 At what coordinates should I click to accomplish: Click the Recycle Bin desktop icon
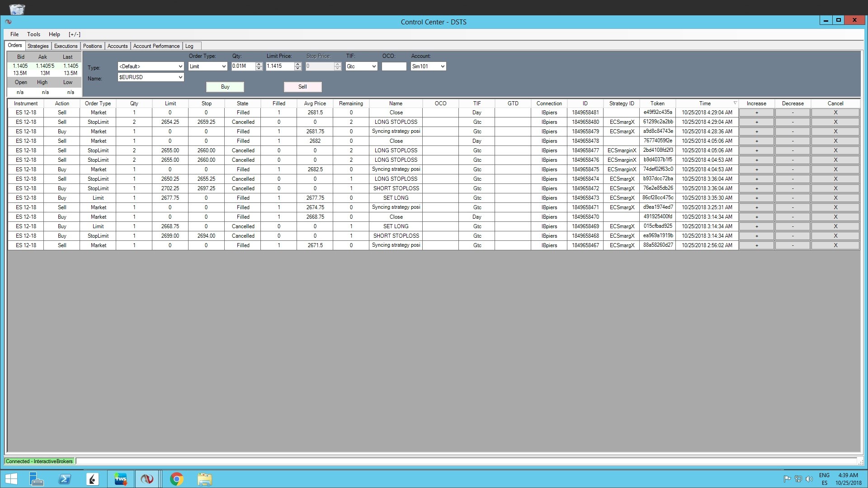coord(17,9)
